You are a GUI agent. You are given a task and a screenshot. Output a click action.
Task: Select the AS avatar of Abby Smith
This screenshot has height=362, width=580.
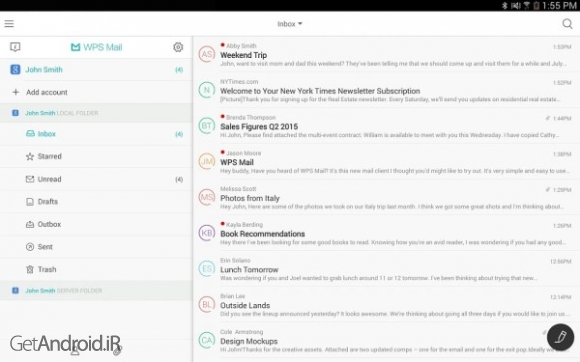point(207,54)
